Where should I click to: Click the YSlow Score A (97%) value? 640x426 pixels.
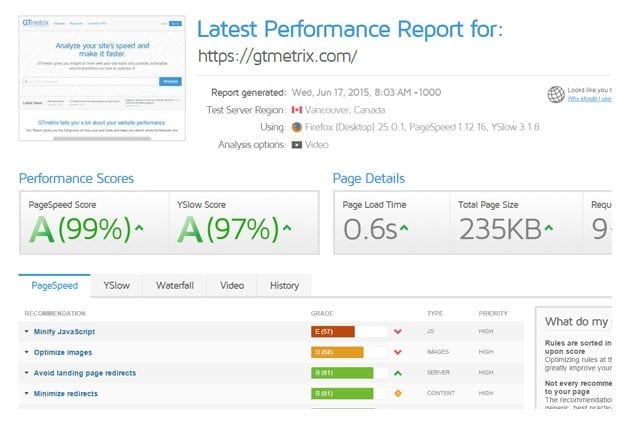229,229
